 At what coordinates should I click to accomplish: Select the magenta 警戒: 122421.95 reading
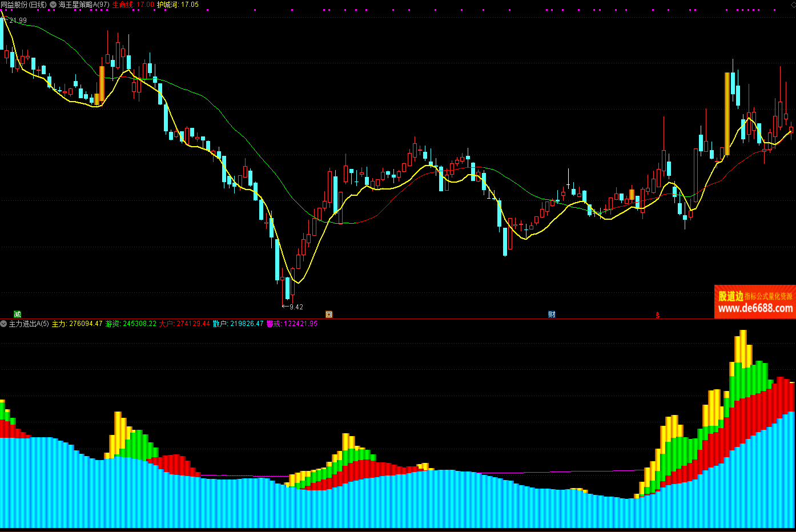(292, 324)
